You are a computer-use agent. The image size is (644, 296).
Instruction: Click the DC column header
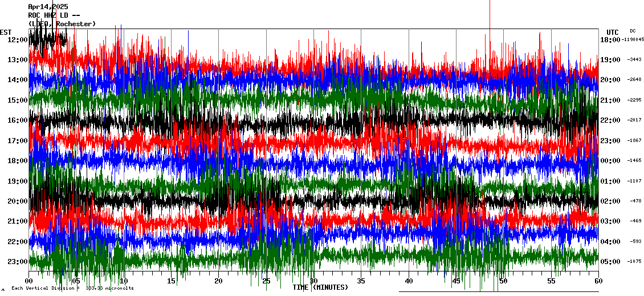pyautogui.click(x=633, y=31)
